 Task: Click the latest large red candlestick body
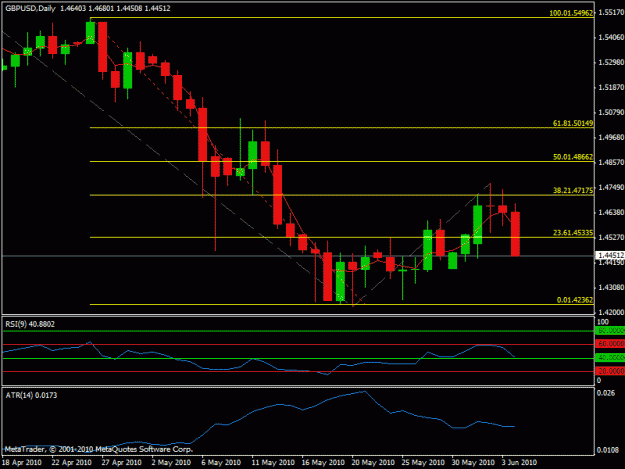point(515,234)
